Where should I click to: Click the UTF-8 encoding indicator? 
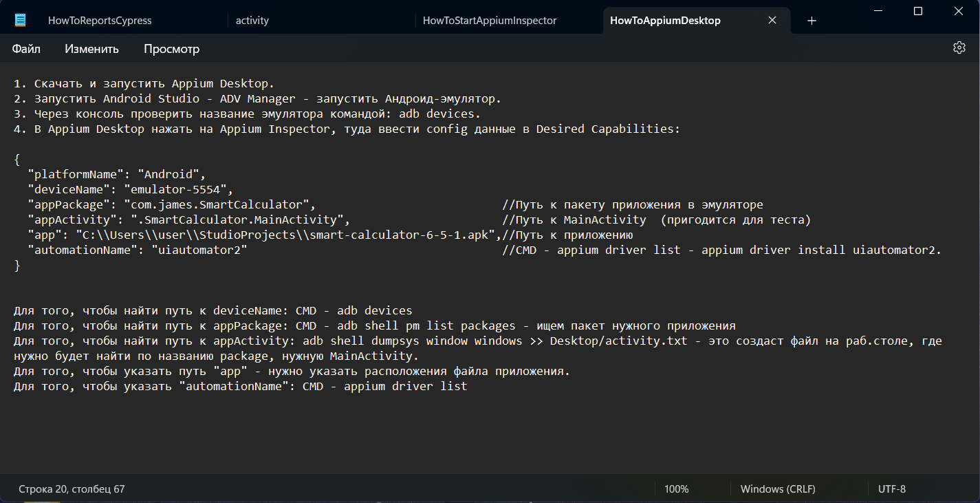point(892,489)
